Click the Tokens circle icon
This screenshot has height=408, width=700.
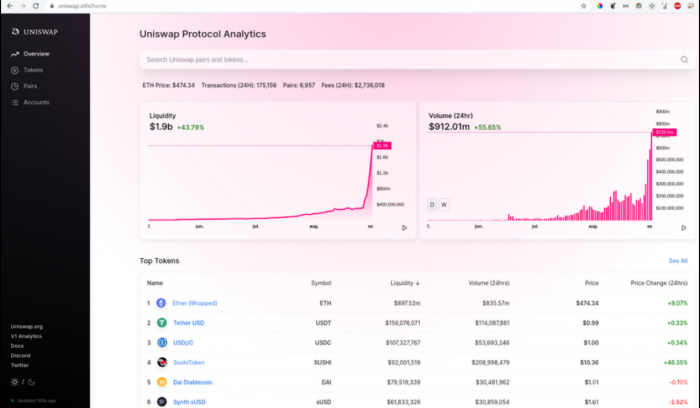[15, 70]
